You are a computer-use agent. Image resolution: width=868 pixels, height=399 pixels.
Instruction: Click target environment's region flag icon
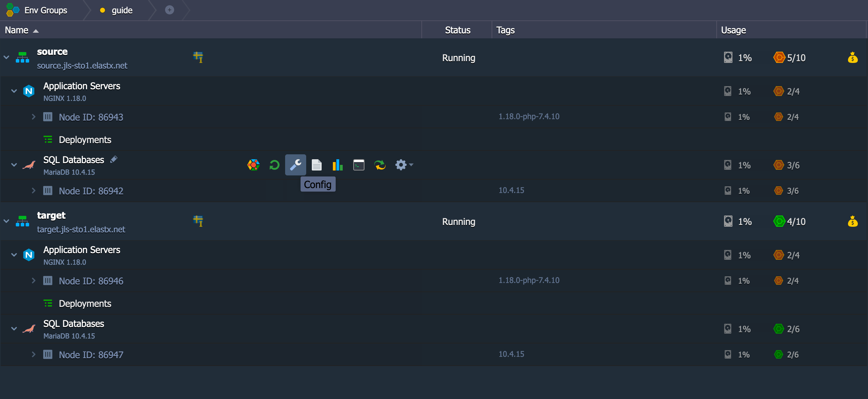click(x=198, y=221)
